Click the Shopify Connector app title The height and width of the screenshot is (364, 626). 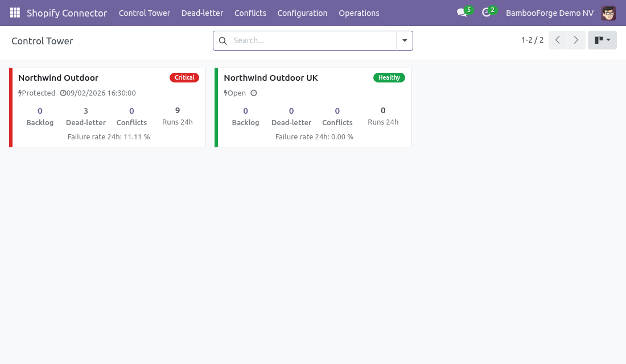[x=67, y=13]
